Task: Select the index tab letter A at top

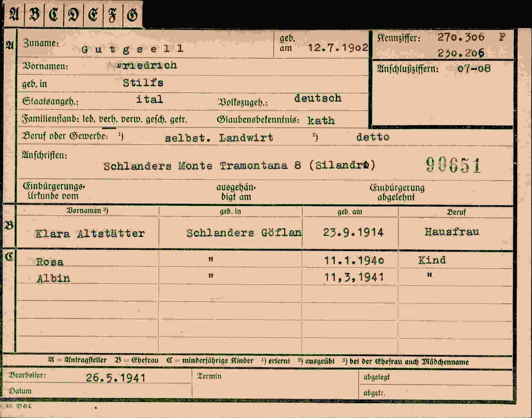Action: (14, 14)
